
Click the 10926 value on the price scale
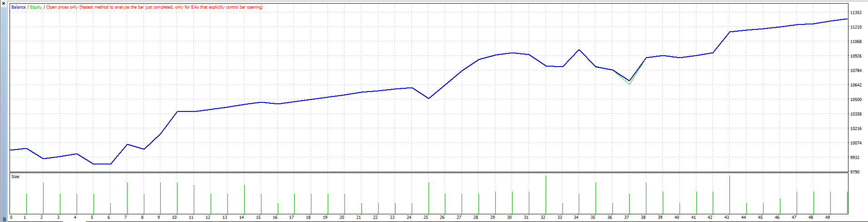click(x=856, y=56)
